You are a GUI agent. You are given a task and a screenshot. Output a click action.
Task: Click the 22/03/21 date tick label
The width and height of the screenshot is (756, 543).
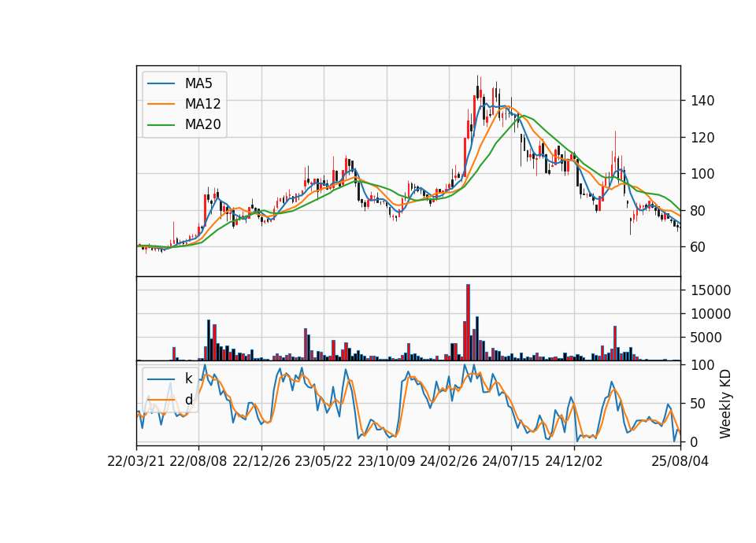(x=136, y=461)
